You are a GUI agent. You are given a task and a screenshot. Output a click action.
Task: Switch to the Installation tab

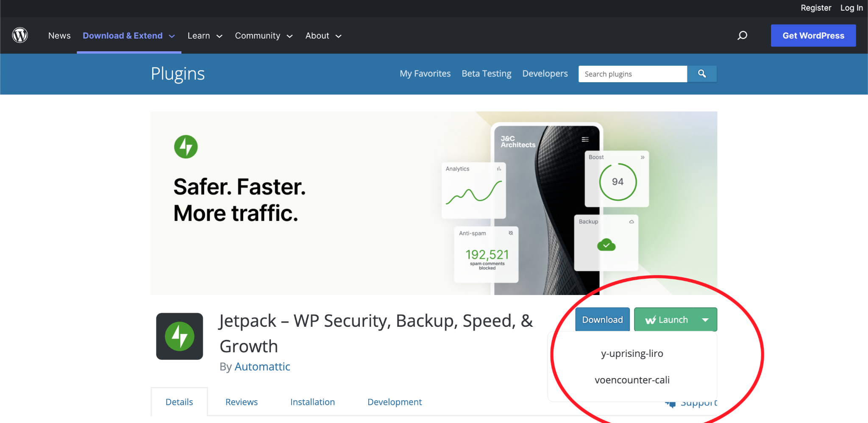312,402
